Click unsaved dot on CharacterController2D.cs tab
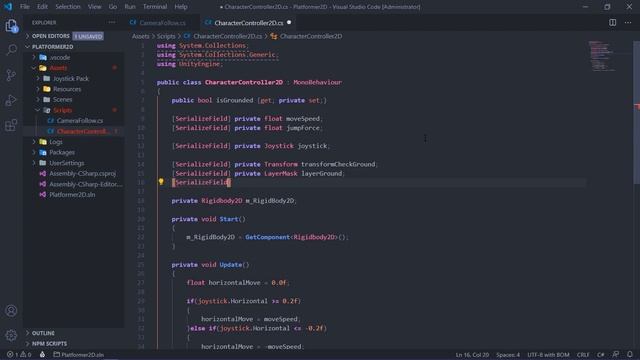The image size is (640, 360). tap(289, 22)
